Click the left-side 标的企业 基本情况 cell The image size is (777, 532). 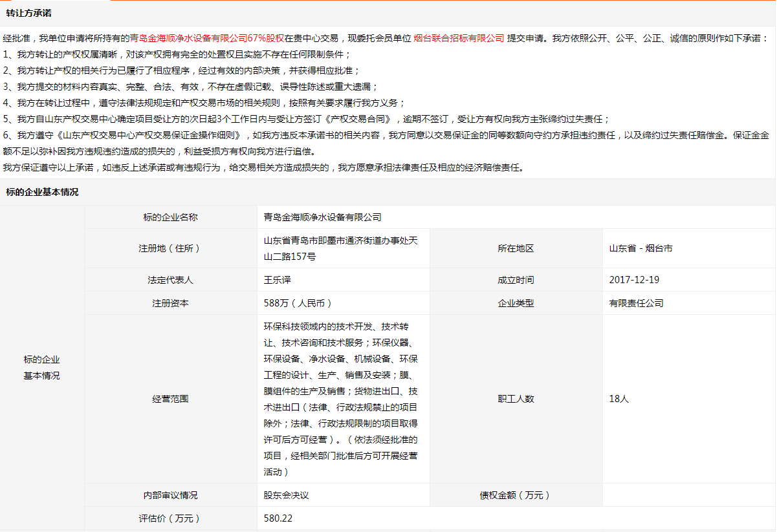(42, 367)
